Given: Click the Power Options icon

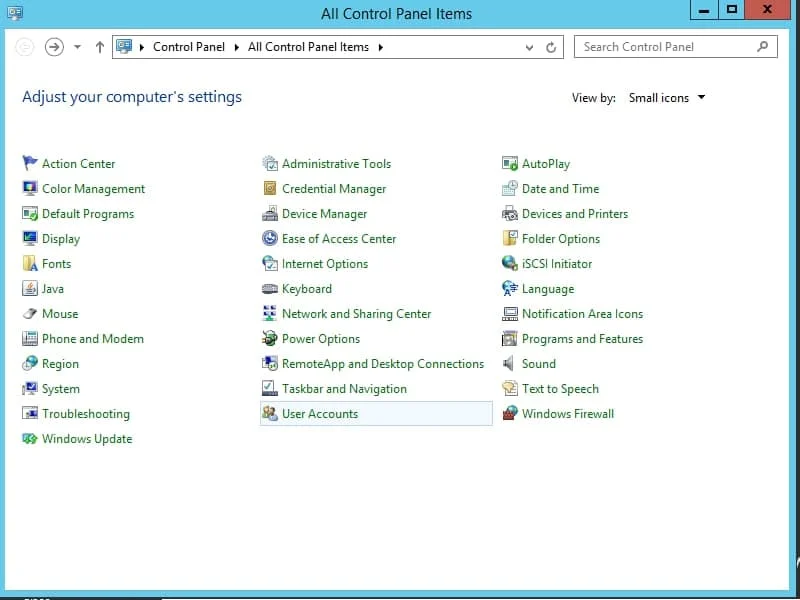Looking at the screenshot, I should (x=269, y=338).
